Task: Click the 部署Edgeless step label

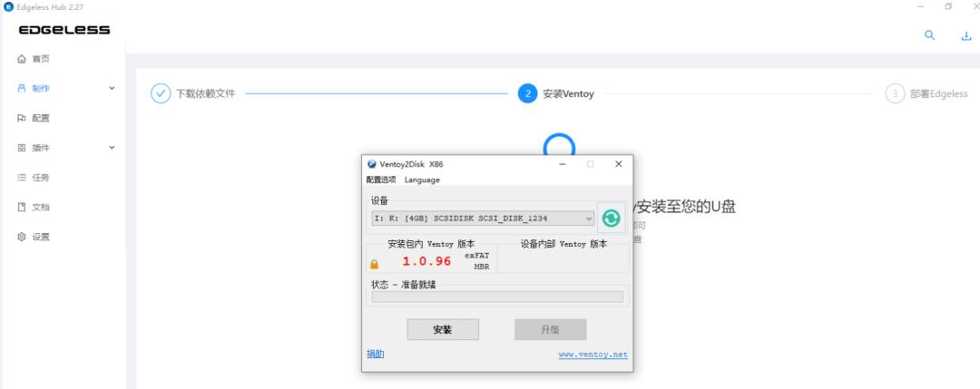Action: tap(939, 93)
